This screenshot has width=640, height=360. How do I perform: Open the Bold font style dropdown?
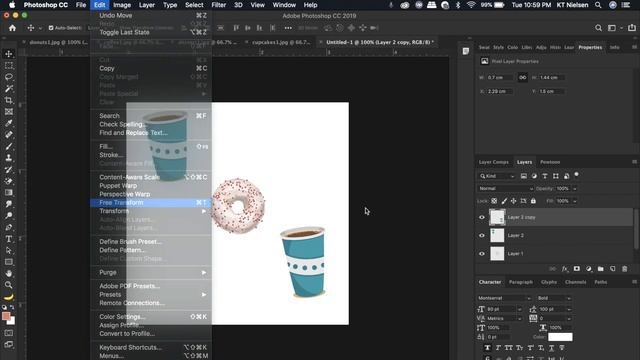click(554, 298)
